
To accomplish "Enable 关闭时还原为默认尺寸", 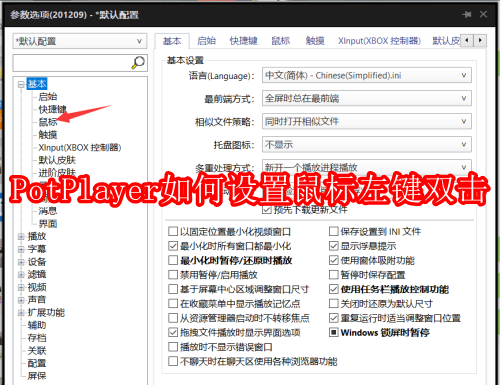I will pos(334,303).
